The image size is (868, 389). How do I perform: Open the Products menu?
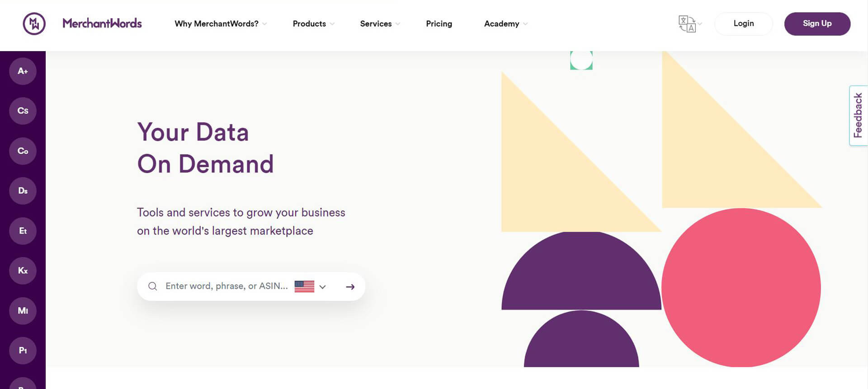point(313,23)
